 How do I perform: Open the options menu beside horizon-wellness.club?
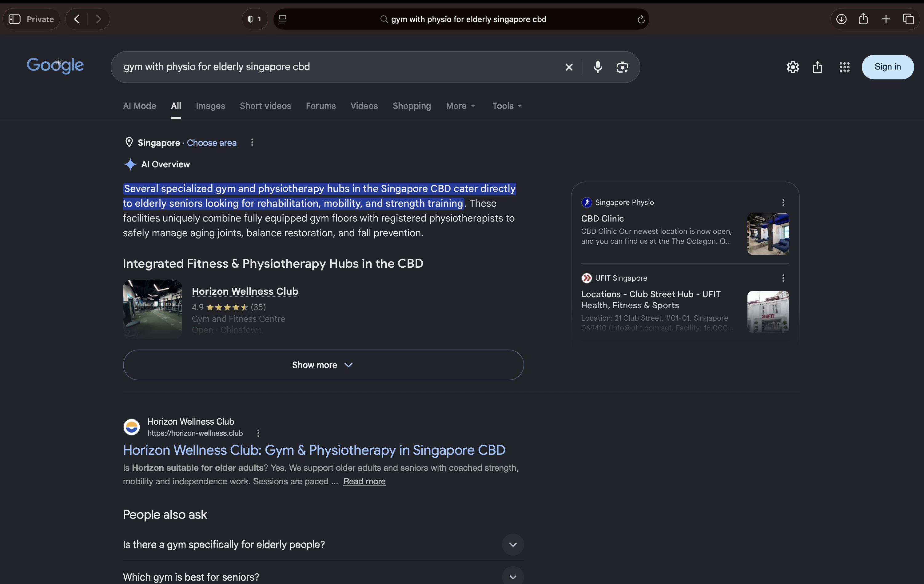point(258,433)
